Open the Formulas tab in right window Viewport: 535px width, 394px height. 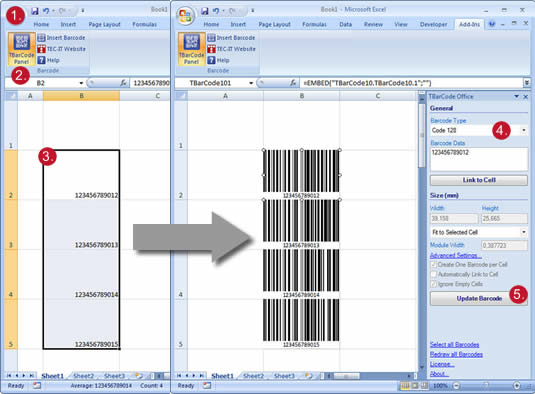coord(314,24)
